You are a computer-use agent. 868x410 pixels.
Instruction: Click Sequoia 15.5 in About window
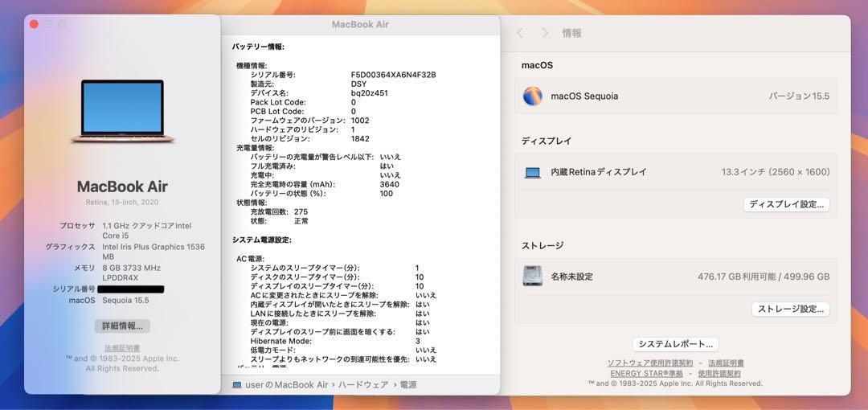pyautogui.click(x=125, y=301)
